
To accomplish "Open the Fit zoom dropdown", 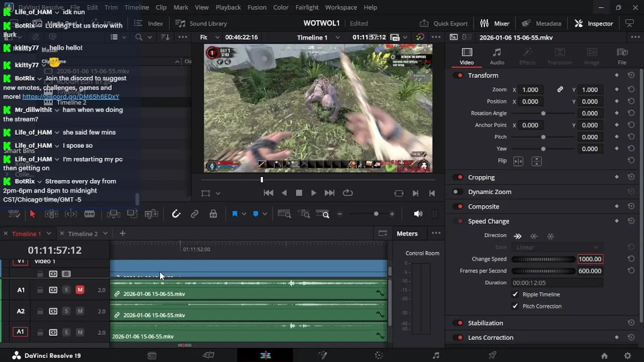I will point(209,37).
